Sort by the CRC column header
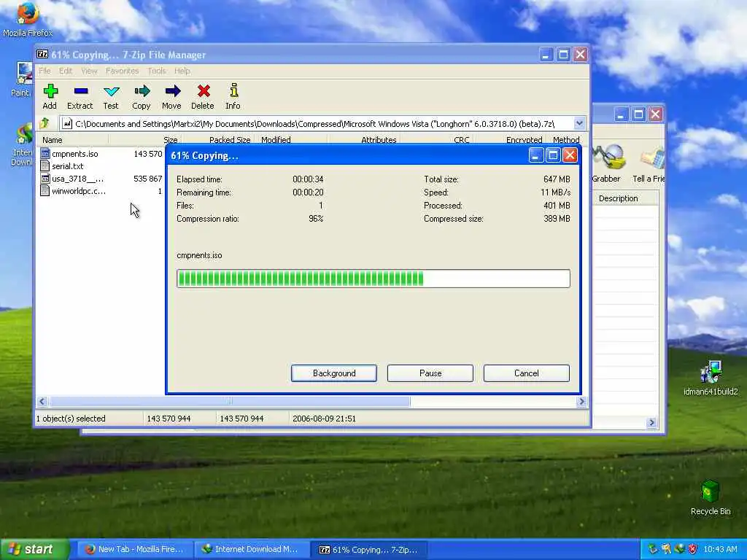The image size is (747, 560). click(x=436, y=140)
